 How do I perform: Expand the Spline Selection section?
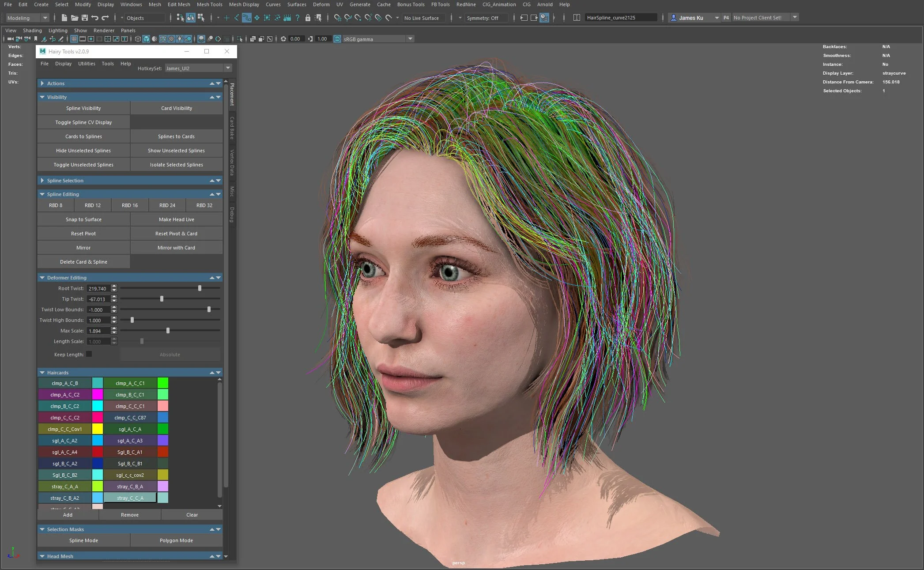pos(42,181)
